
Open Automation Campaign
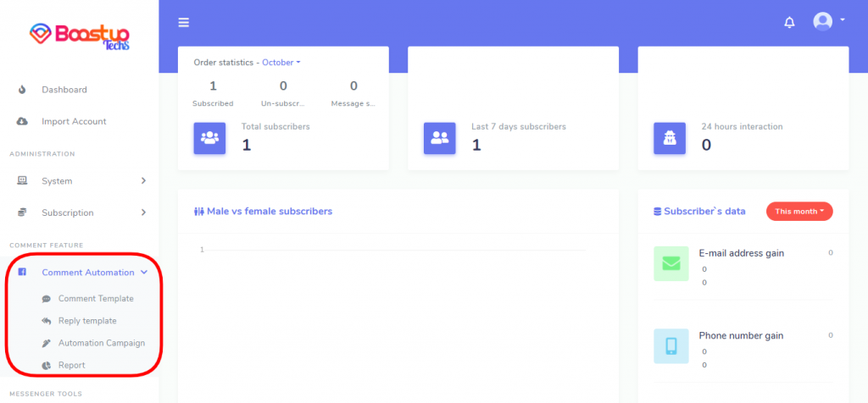[x=102, y=343]
